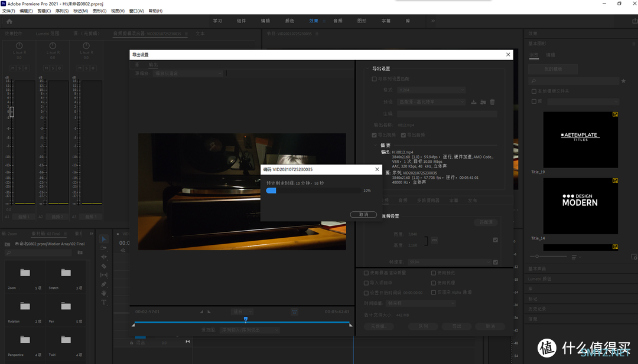Screen dimensions: 638x364
Task: Collapse the 摘要 summary section
Action: coord(375,145)
